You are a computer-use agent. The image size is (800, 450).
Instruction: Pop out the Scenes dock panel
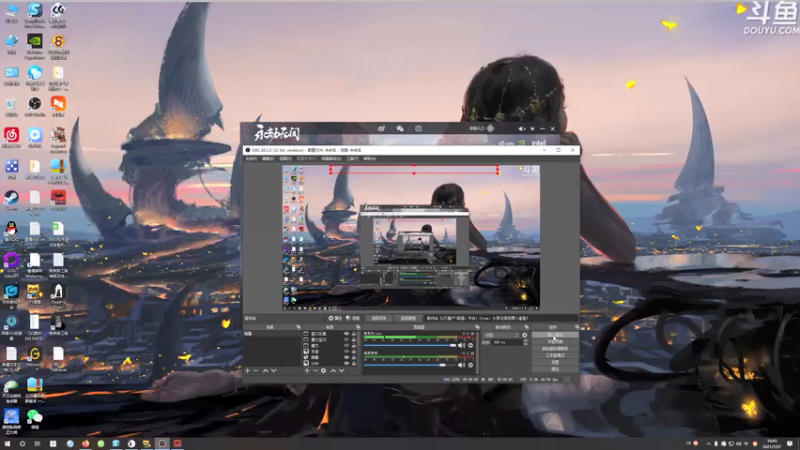[x=298, y=327]
